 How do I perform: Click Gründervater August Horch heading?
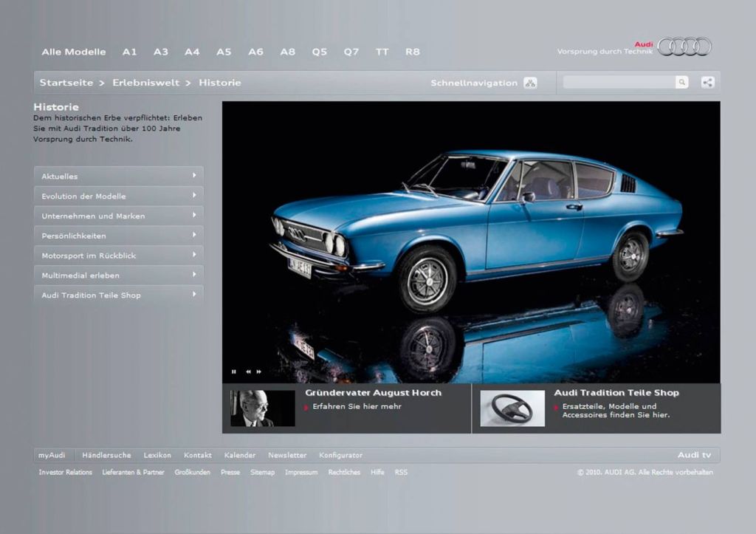tap(373, 393)
